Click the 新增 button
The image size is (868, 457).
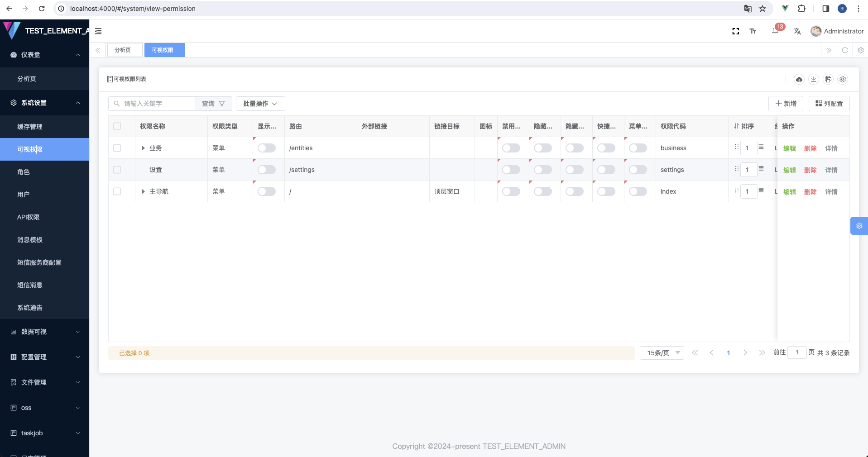786,104
